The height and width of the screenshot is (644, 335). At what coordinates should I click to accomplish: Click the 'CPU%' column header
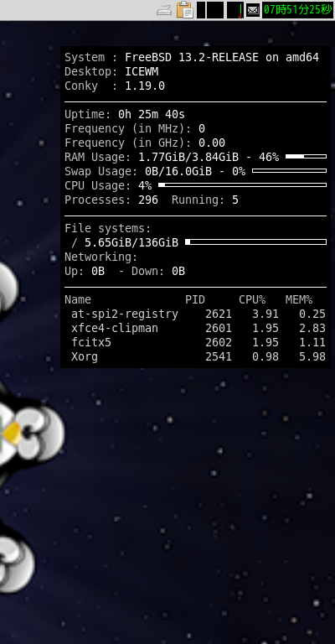pyautogui.click(x=252, y=300)
